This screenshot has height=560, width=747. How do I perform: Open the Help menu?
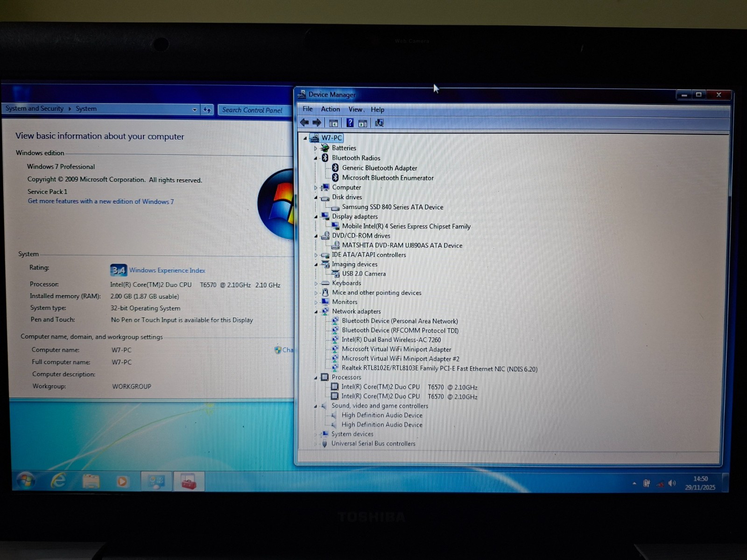[x=377, y=110]
